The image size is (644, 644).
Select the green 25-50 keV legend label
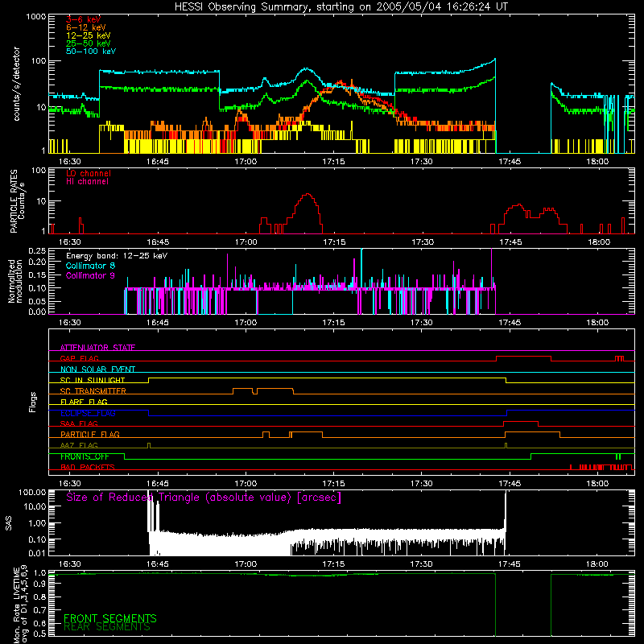click(x=88, y=43)
